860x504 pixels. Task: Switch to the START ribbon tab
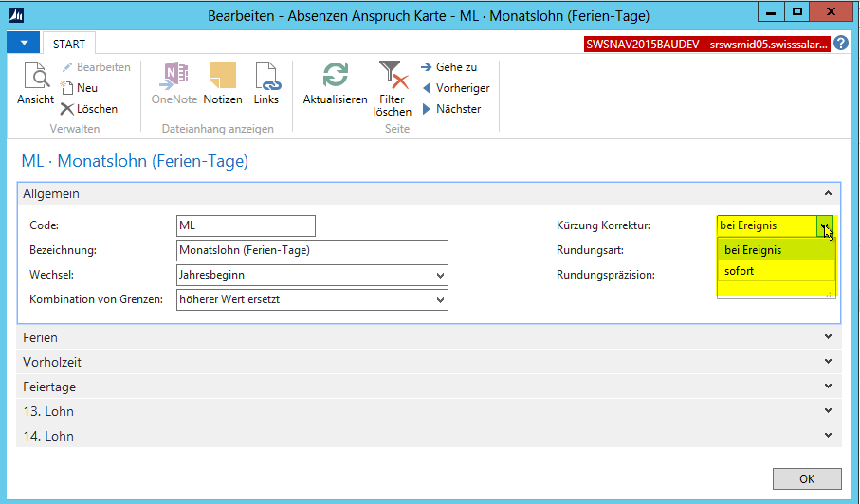pyautogui.click(x=69, y=45)
